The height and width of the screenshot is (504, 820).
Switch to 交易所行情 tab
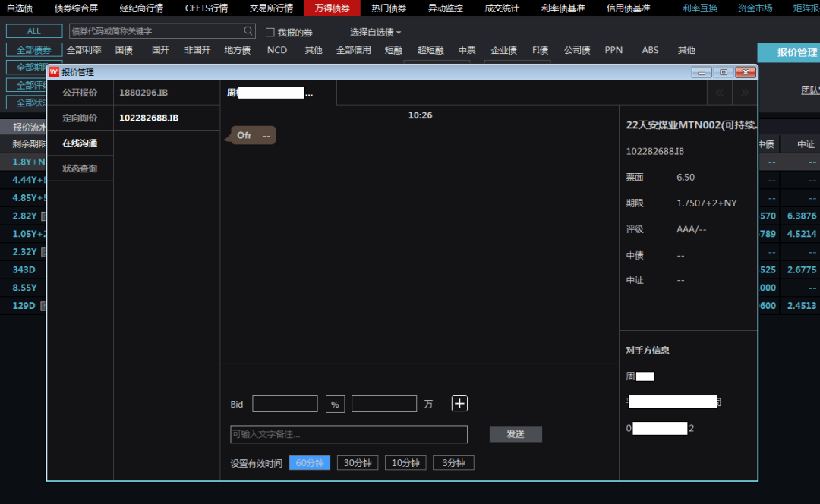pyautogui.click(x=271, y=8)
